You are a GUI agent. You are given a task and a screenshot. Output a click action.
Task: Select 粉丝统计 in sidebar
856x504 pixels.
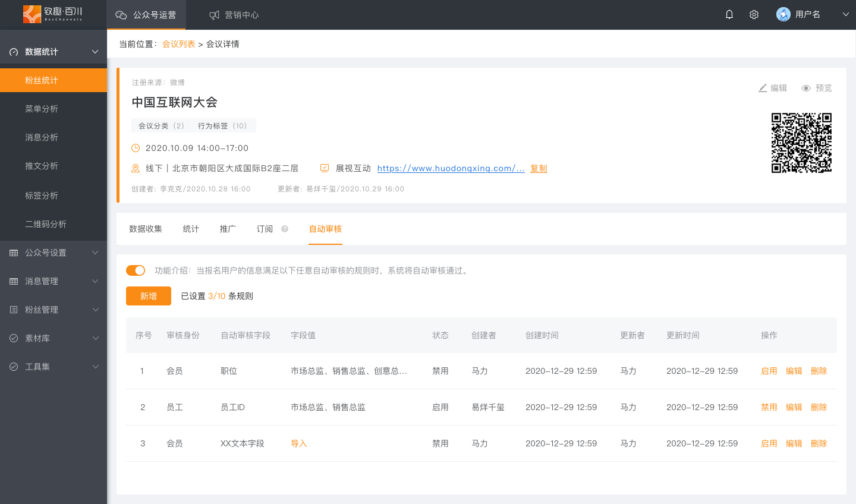point(53,80)
